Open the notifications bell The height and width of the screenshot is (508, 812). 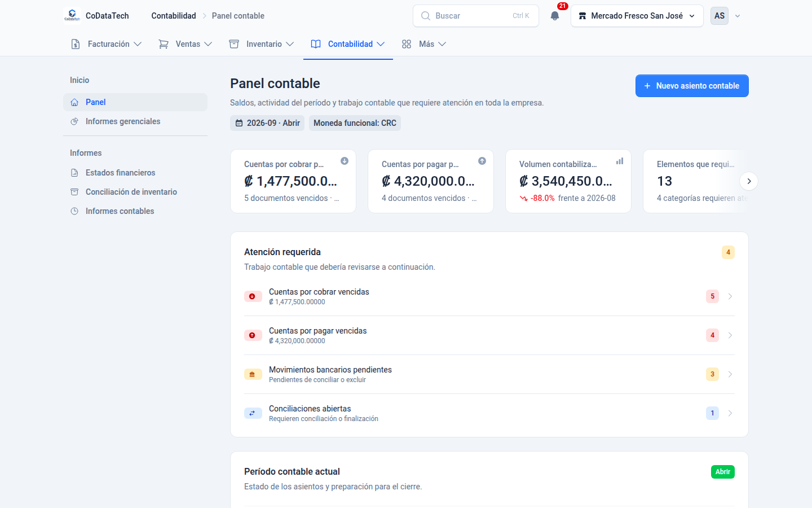point(555,16)
